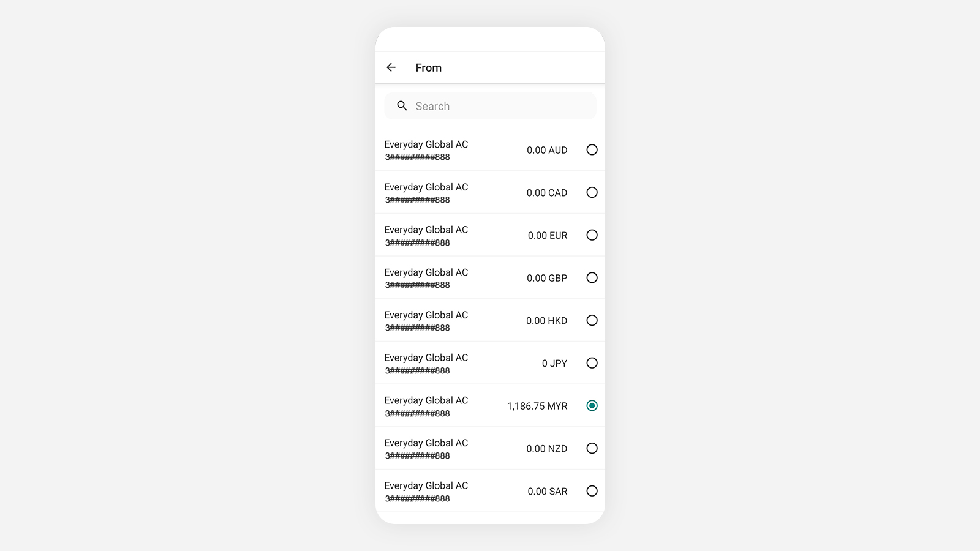Choose the EUR account radio button
Image resolution: width=980 pixels, height=551 pixels.
[592, 235]
